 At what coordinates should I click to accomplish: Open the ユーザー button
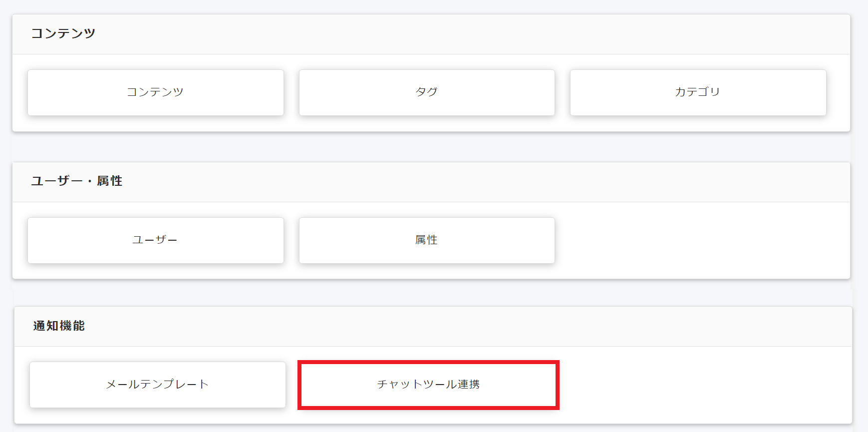tap(155, 240)
